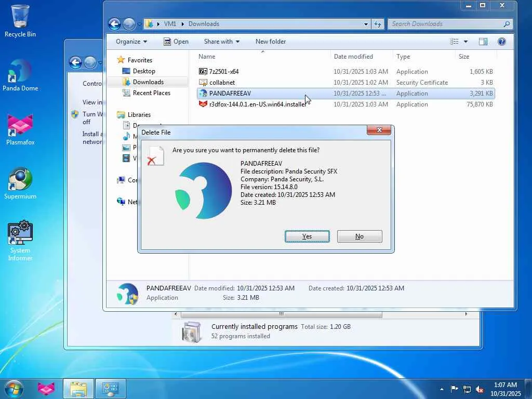The height and width of the screenshot is (399, 532).
Task: Open Explorer help question mark icon
Action: click(501, 42)
